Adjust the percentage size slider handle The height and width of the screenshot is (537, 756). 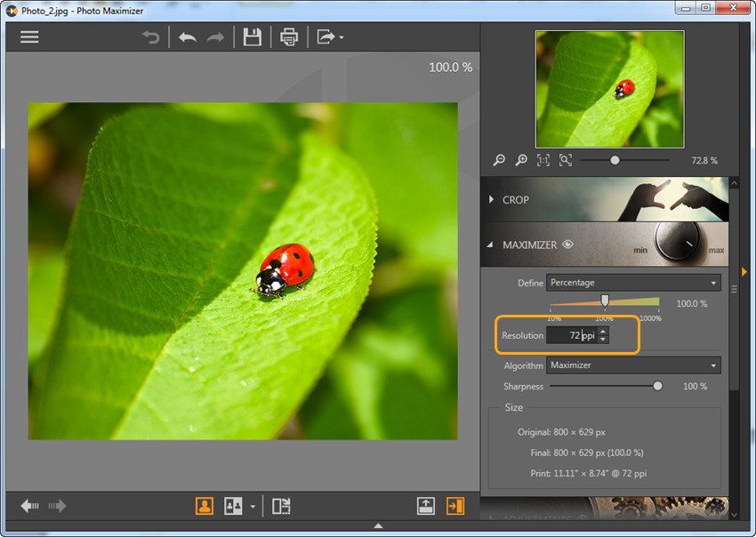tap(605, 301)
